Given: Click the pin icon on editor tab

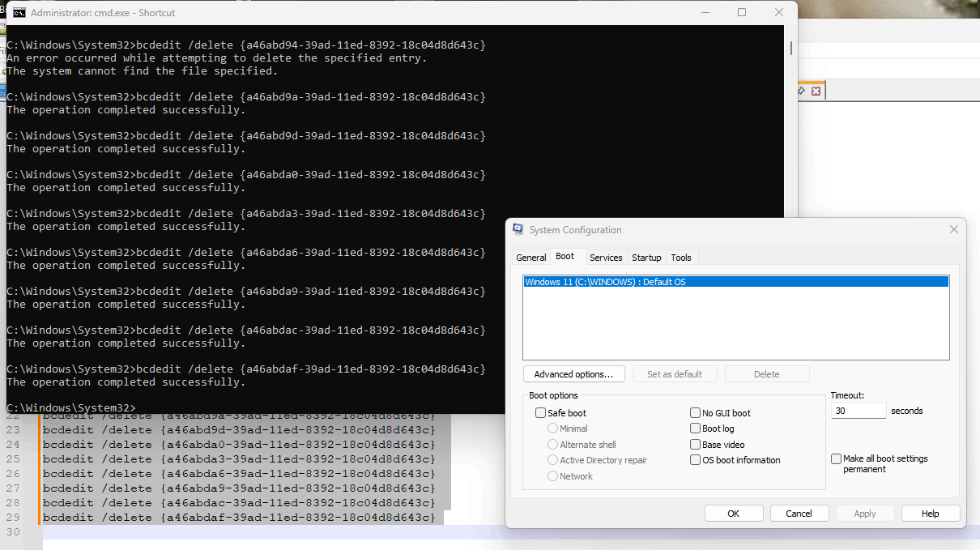Looking at the screenshot, I should [x=802, y=91].
